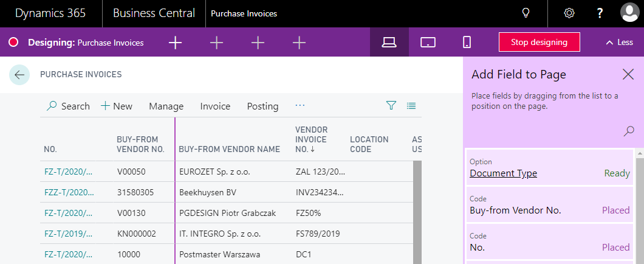Image resolution: width=644 pixels, height=264 pixels.
Task: Select Beekhuysen BV cell
Action: [208, 192]
